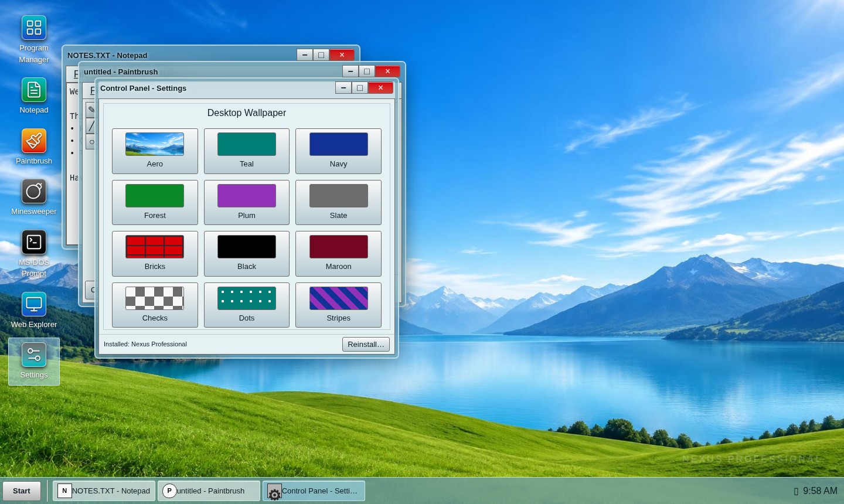The width and height of the screenshot is (844, 504).
Task: Pick the Navy wallpaper swatch
Action: pos(338,151)
